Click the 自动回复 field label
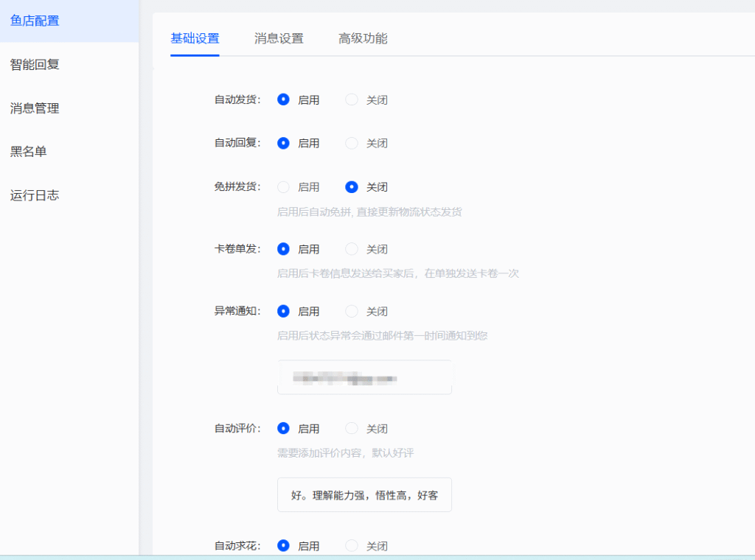755x560 pixels. click(x=237, y=143)
